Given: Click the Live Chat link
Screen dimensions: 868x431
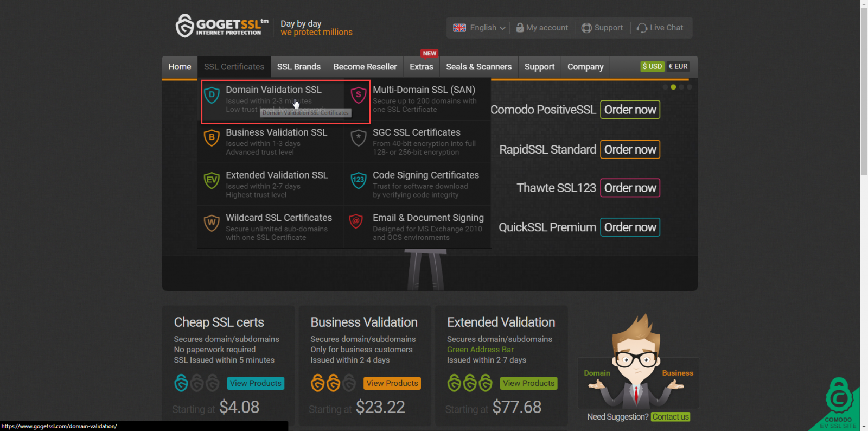Looking at the screenshot, I should (667, 28).
